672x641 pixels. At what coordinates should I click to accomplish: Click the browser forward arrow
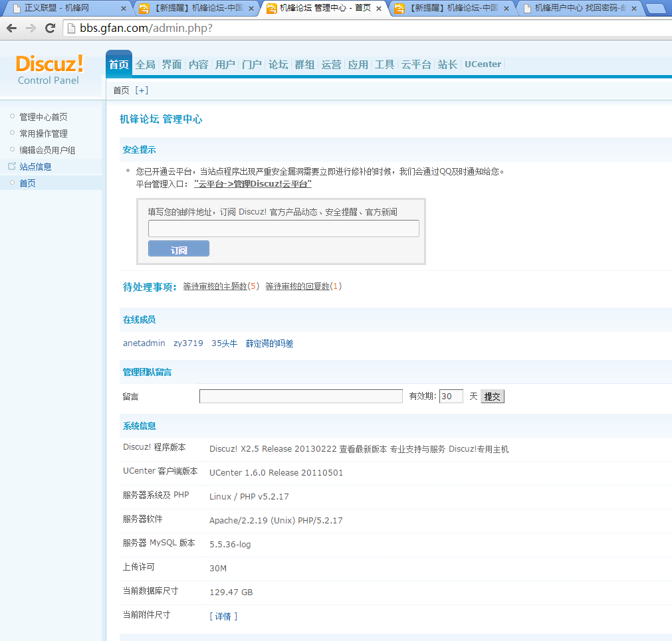[31, 29]
